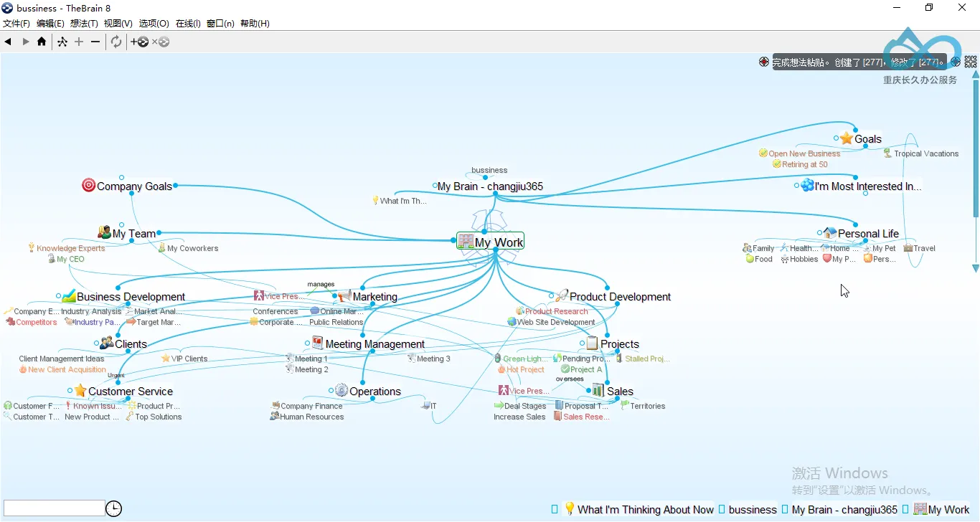Click the New Client Acquisition thought
Viewport: 980px width, 522px height.
[62, 369]
